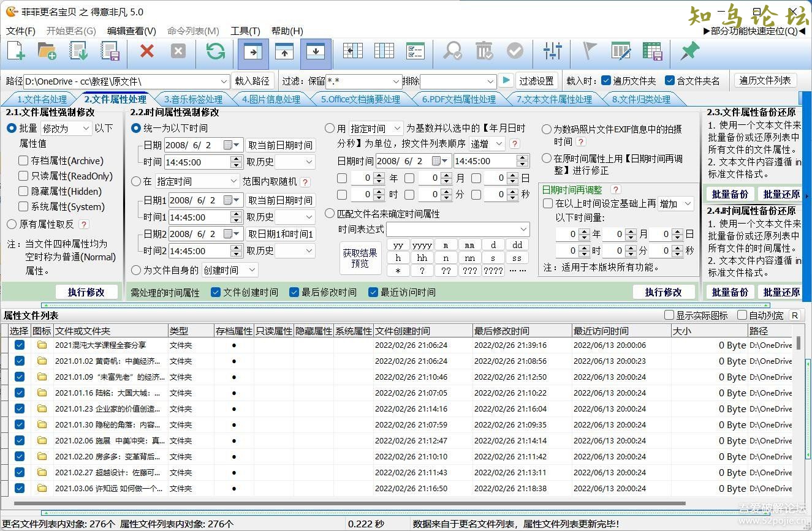Click help icon next to 原有属性取反
The height and width of the screenshot is (531, 812).
tap(84, 225)
